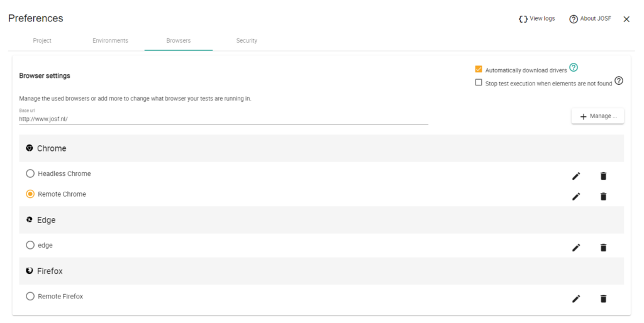
Task: Switch to the Environments tab
Action: pyautogui.click(x=110, y=41)
